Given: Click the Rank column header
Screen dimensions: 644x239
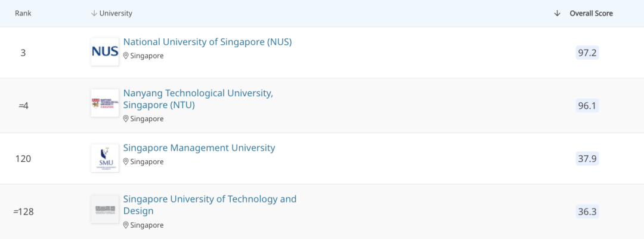Looking at the screenshot, I should point(23,13).
